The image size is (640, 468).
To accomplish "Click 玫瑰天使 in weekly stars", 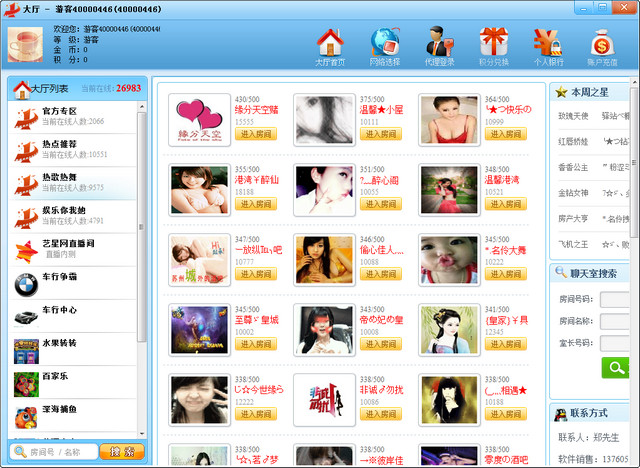I will (x=573, y=116).
